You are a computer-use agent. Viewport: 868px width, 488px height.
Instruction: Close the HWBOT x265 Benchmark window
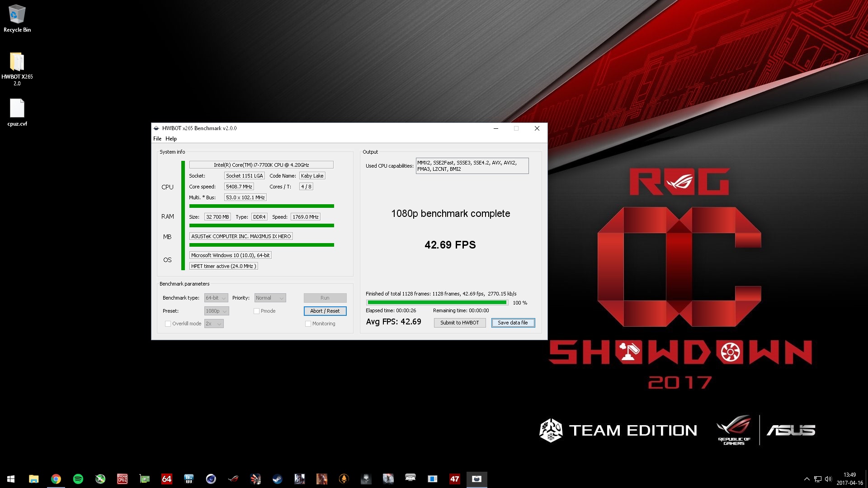(x=537, y=128)
